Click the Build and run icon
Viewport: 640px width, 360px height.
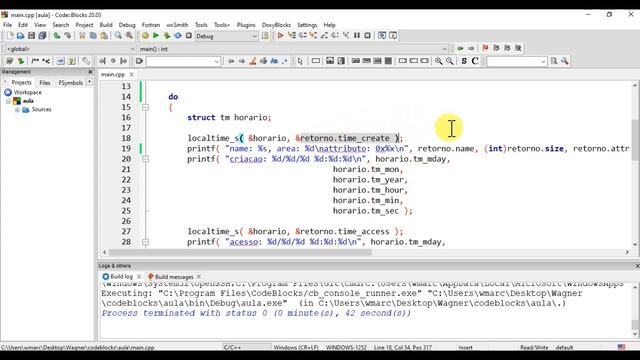pyautogui.click(x=167, y=36)
